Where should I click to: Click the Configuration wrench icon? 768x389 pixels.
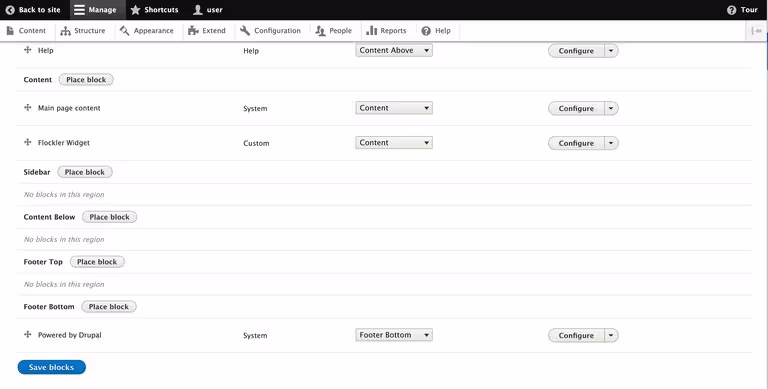pos(245,30)
